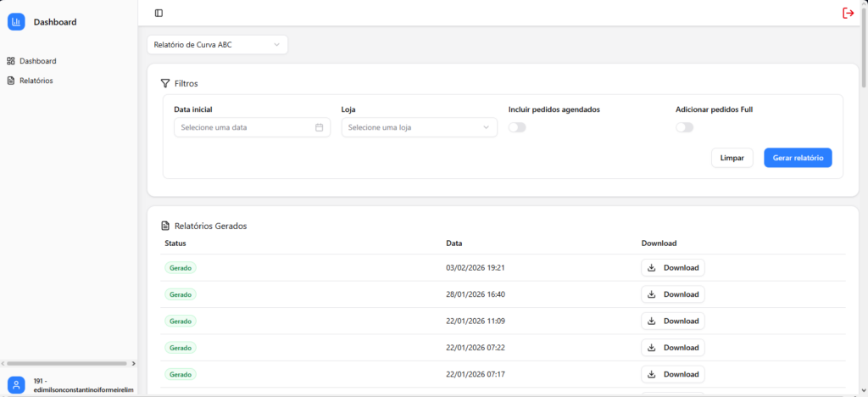
Task: Click the Relatórios Gerados document icon
Action: tap(165, 226)
